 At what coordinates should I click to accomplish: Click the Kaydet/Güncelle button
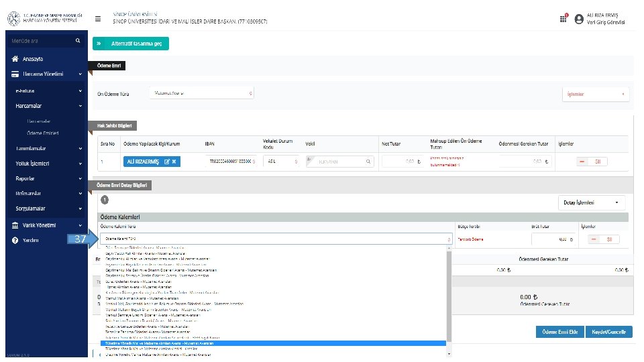(x=608, y=332)
